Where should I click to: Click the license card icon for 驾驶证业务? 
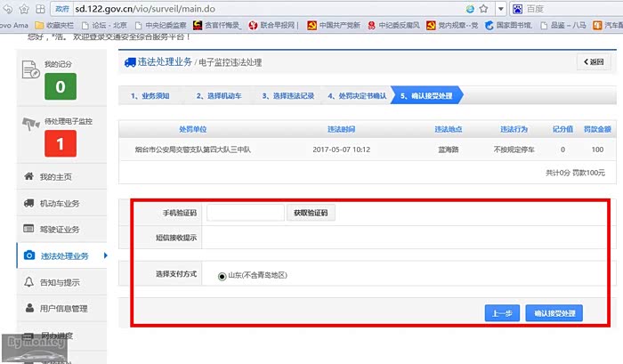28,230
